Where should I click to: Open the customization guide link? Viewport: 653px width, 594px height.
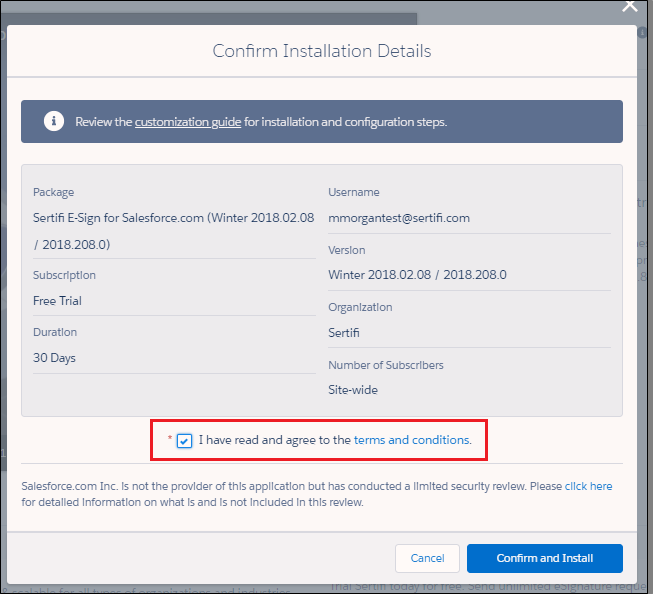(x=188, y=122)
